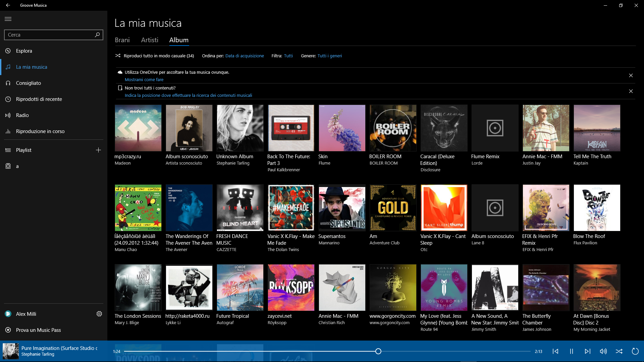Click the skip forward icon
The image size is (644, 362).
coord(587,351)
